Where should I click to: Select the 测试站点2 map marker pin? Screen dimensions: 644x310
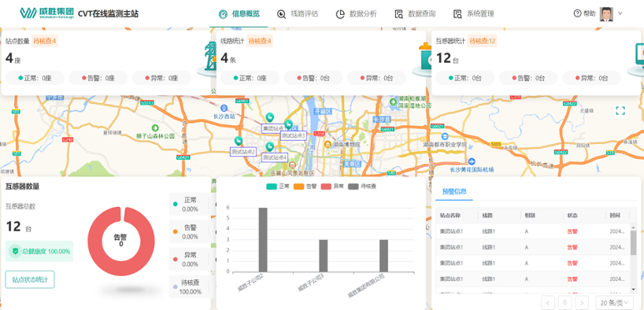pos(238,142)
